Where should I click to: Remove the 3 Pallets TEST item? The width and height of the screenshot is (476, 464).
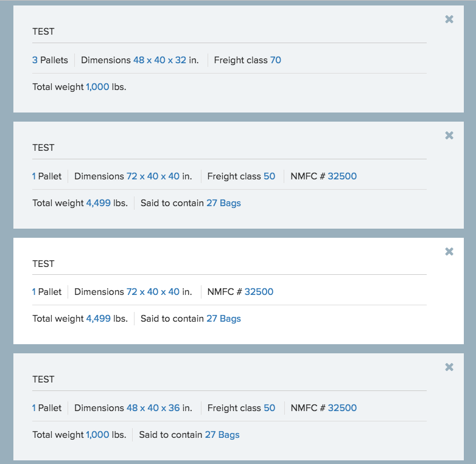point(449,19)
